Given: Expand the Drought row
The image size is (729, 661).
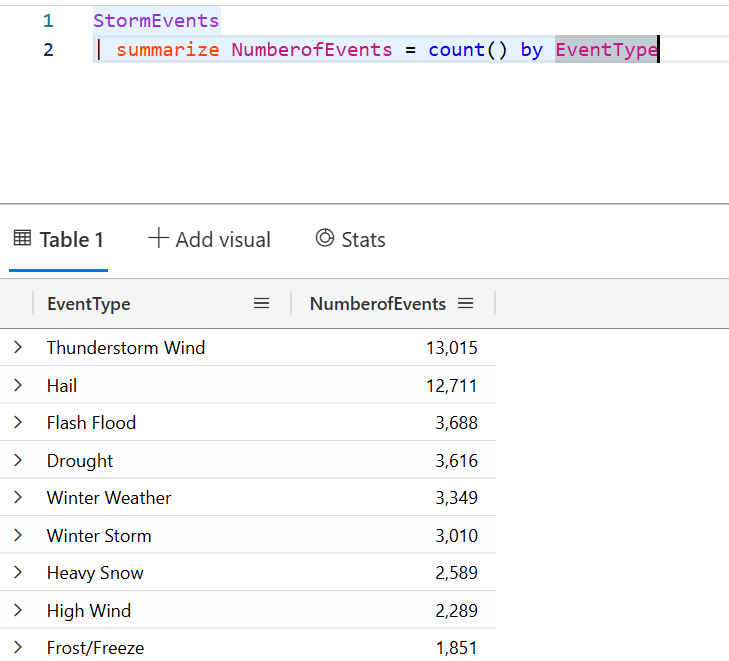Looking at the screenshot, I should point(18,460).
